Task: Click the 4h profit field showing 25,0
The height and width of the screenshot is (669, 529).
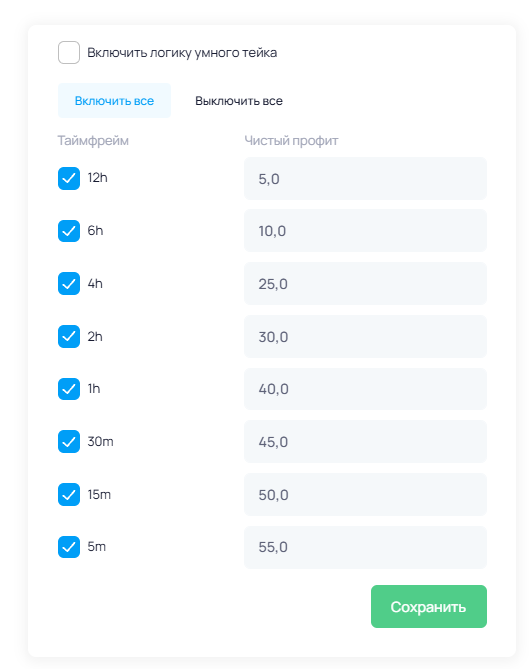Action: [365, 284]
